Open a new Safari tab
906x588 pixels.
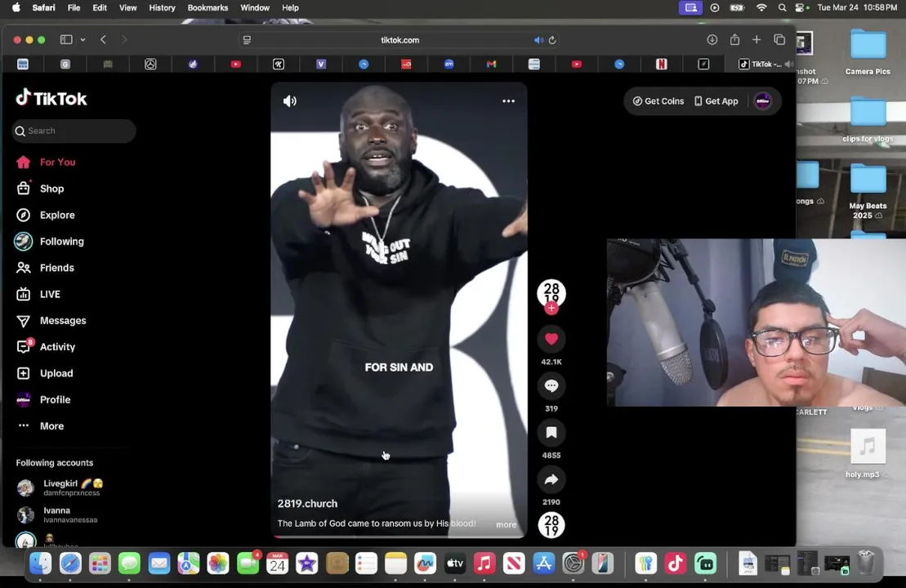[756, 40]
